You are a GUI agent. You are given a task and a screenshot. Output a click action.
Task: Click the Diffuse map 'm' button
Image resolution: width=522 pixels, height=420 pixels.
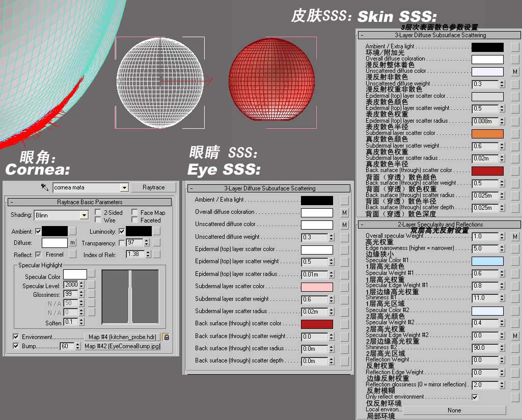(73, 243)
